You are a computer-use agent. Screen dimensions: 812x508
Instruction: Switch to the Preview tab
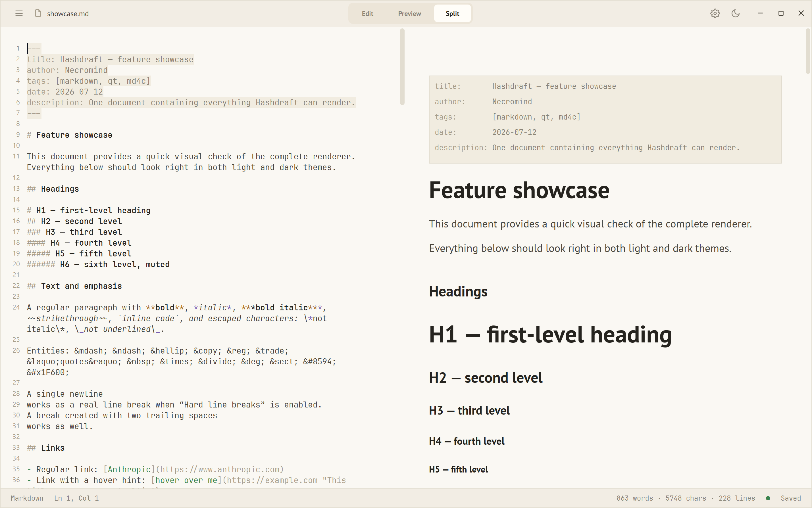click(409, 13)
